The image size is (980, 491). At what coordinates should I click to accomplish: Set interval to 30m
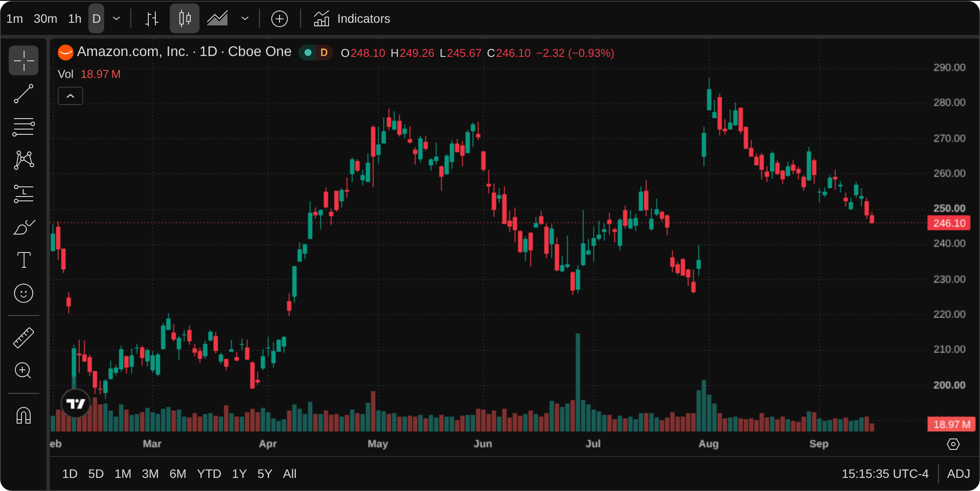(x=45, y=19)
